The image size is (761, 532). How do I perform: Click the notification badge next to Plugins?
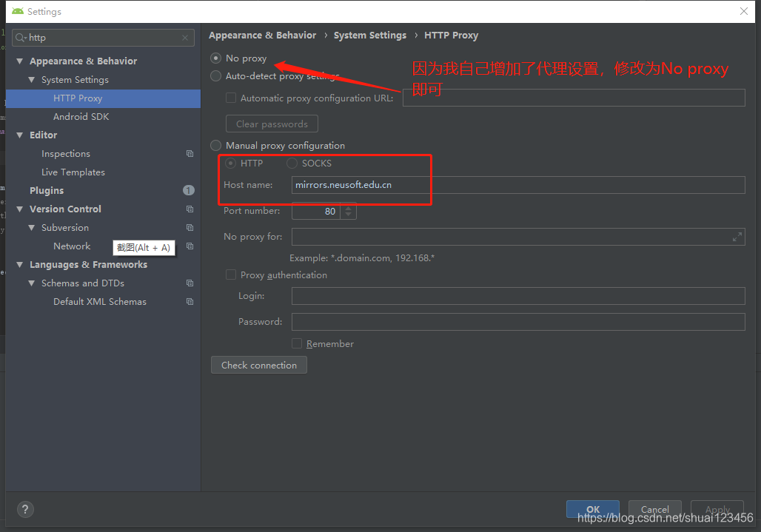[188, 190]
